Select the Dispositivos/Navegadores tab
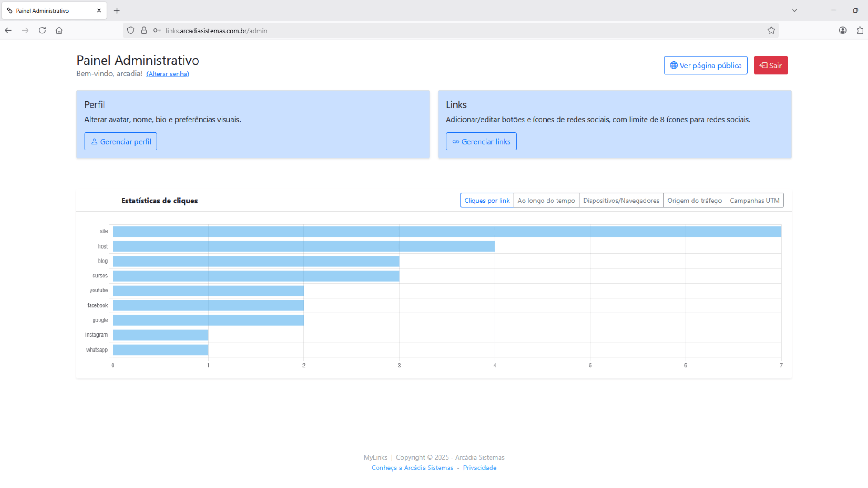 [x=621, y=201]
